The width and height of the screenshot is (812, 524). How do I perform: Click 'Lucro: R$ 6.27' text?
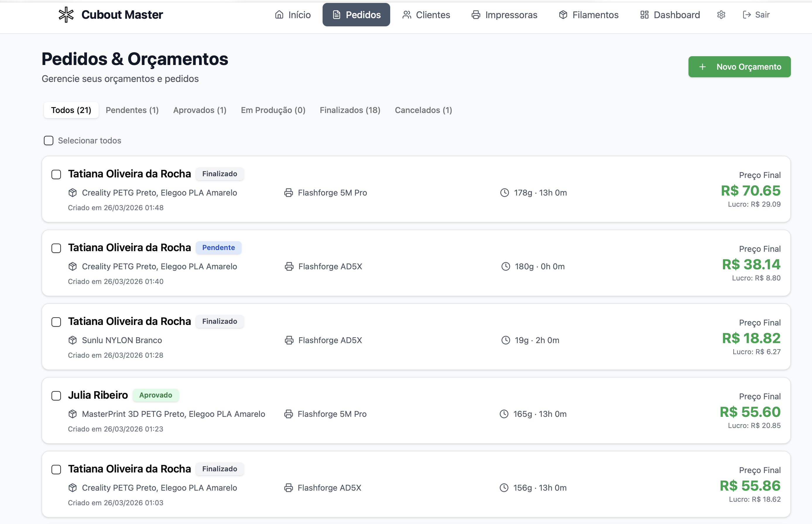pos(757,352)
